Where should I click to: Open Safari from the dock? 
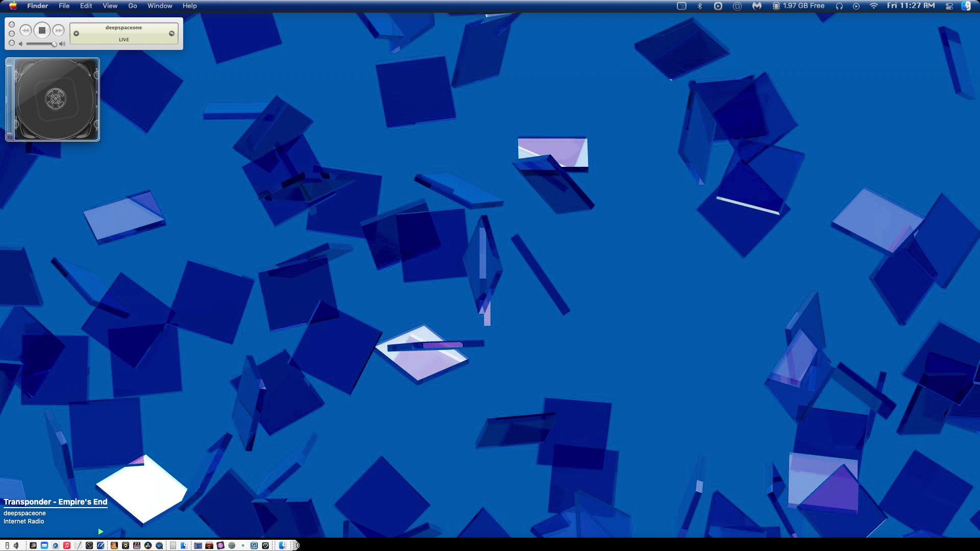tap(56, 545)
